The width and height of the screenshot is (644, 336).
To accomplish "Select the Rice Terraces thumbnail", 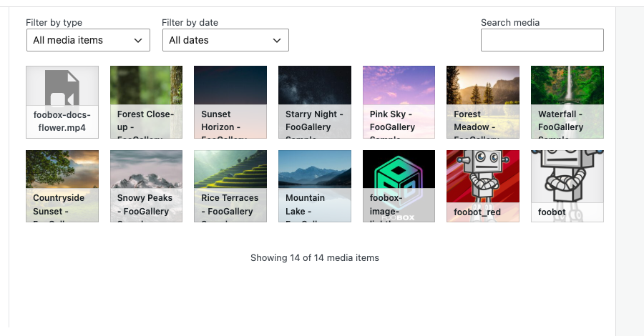I will (x=230, y=187).
